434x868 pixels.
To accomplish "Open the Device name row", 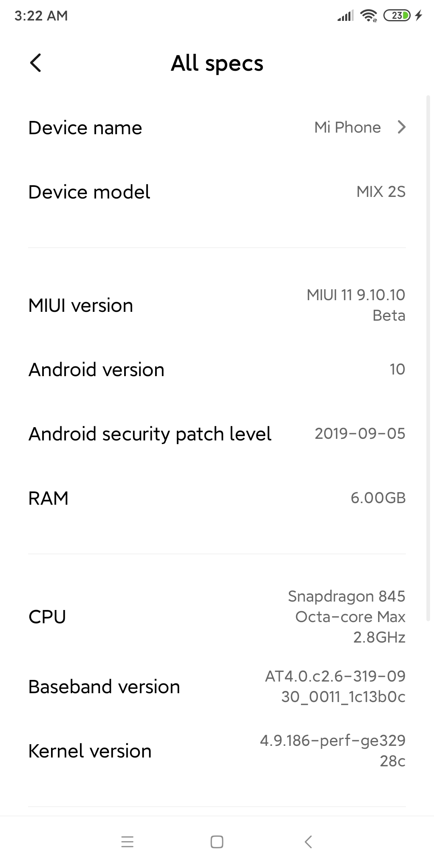I will [217, 128].
